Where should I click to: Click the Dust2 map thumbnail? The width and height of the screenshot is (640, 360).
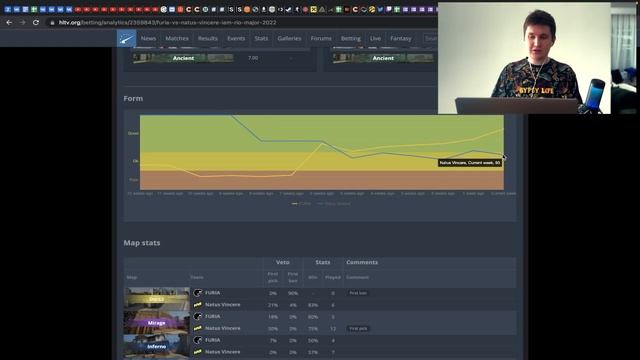[x=157, y=299]
